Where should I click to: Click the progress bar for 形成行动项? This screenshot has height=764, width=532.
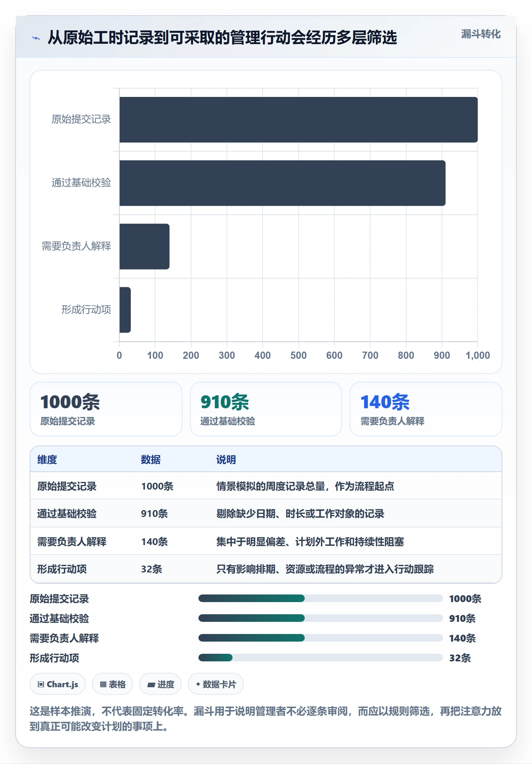pos(320,658)
